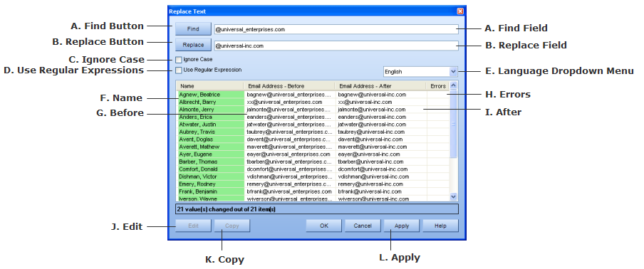The width and height of the screenshot is (644, 269).
Task: Close the Replace Text dialog
Action: tap(460, 11)
